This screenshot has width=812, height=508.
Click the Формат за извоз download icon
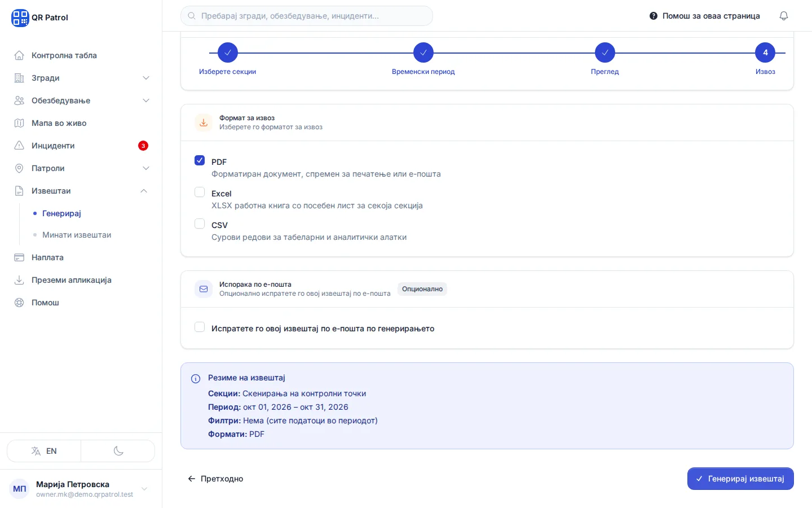(204, 122)
